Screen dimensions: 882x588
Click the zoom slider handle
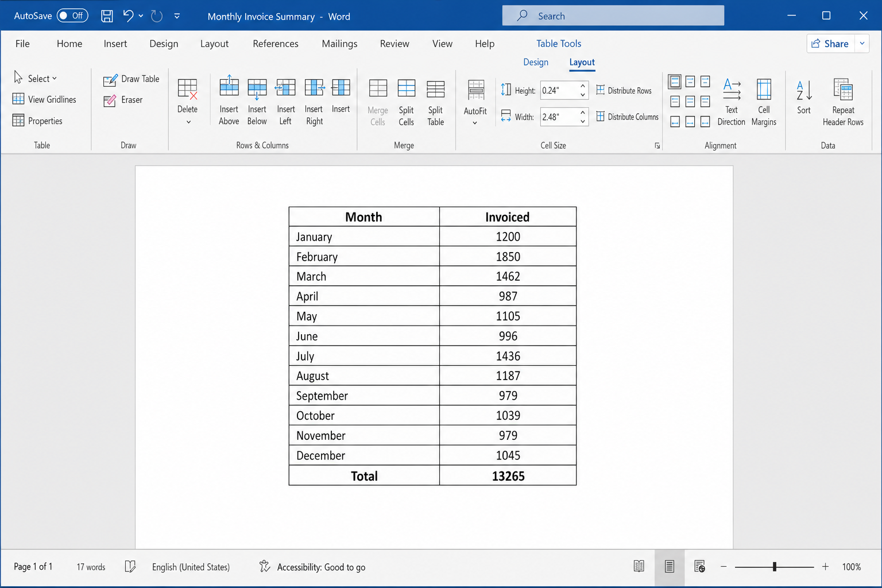775,567
